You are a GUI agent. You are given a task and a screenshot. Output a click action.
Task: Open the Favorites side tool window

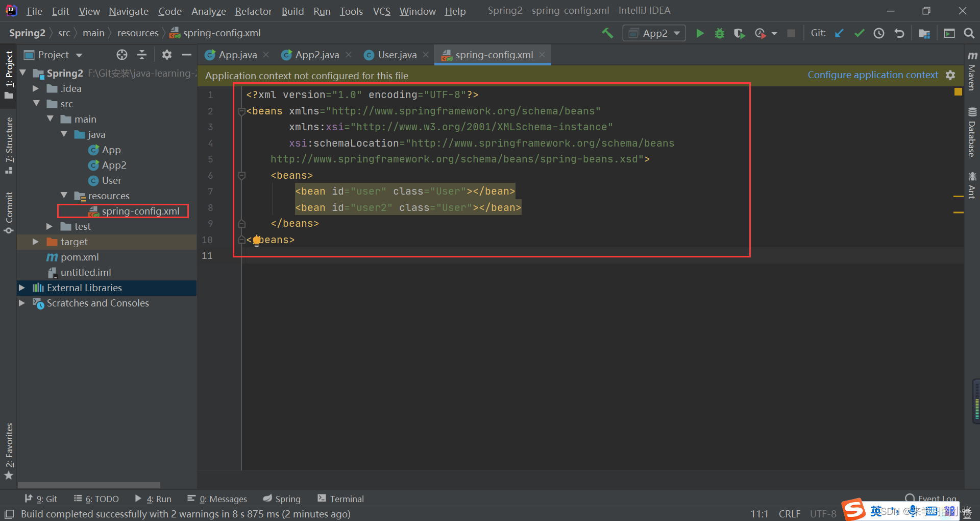[9, 452]
